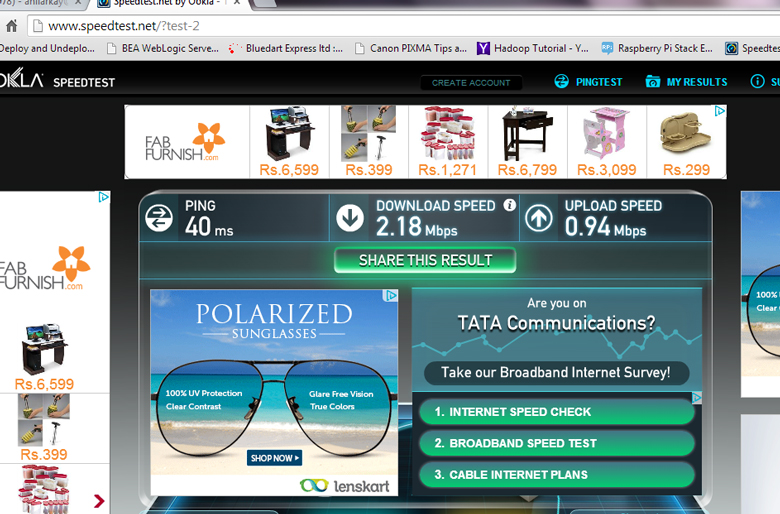
Task: Open the download speed info icon
Action: pyautogui.click(x=509, y=205)
